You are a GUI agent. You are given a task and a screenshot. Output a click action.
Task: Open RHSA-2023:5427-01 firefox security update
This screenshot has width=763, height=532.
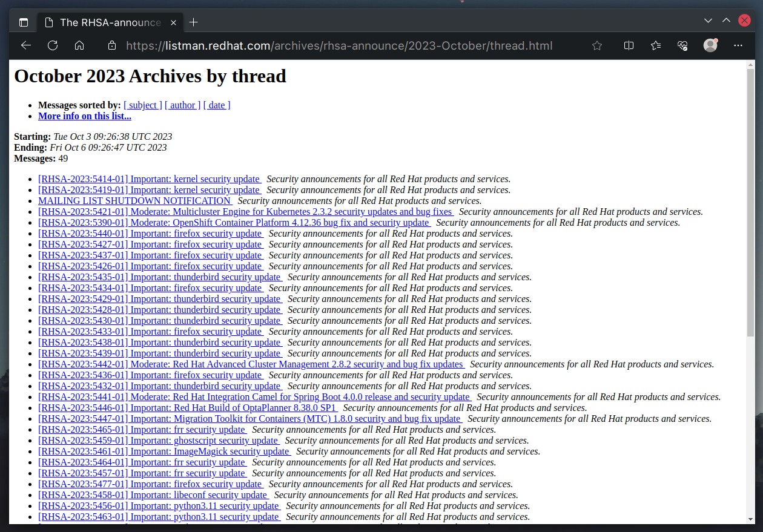151,245
